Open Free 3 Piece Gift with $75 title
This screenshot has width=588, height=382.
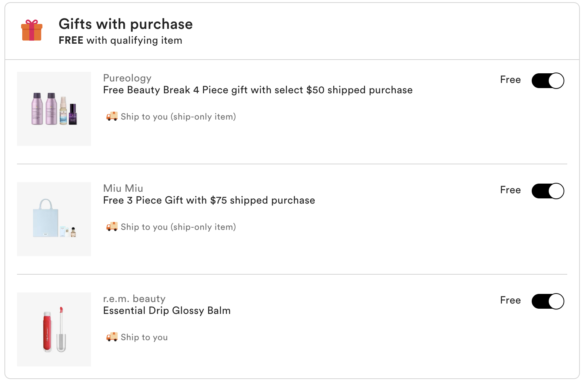[209, 200]
